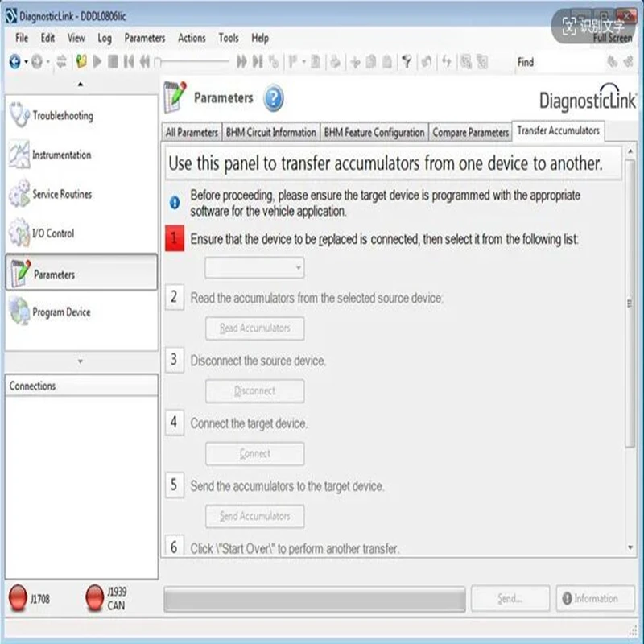Click the Back navigation arrow icon
This screenshot has width=644, height=644.
pyautogui.click(x=15, y=62)
